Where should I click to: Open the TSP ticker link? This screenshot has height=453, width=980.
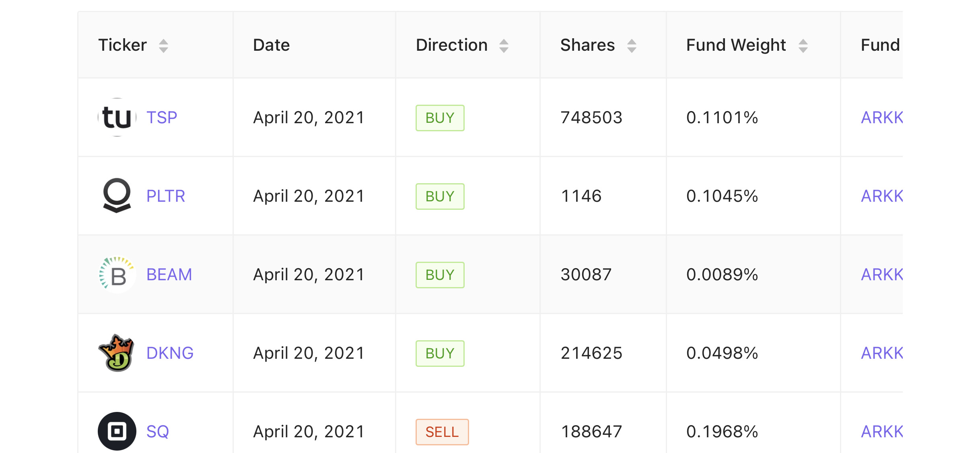click(162, 118)
